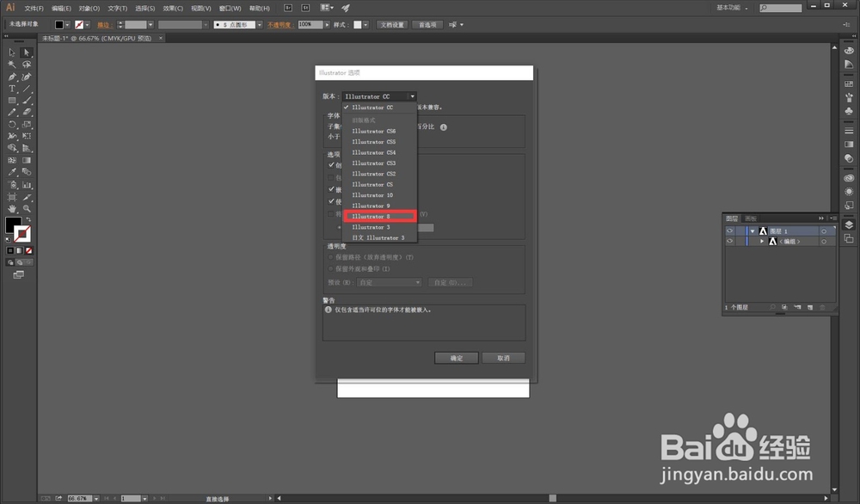Click the Change Screen Mode icon
This screenshot has width=860, height=504.
coord(19,274)
